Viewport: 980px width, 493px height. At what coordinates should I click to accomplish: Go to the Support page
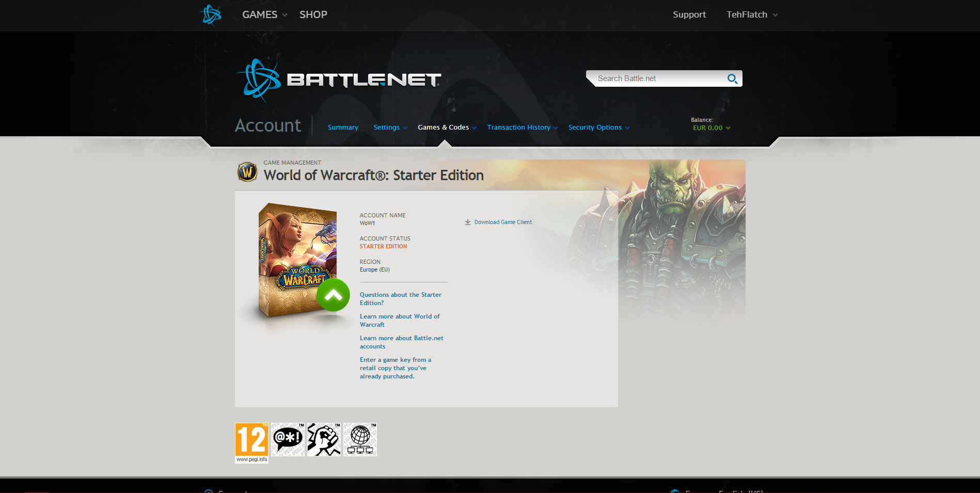(x=689, y=14)
